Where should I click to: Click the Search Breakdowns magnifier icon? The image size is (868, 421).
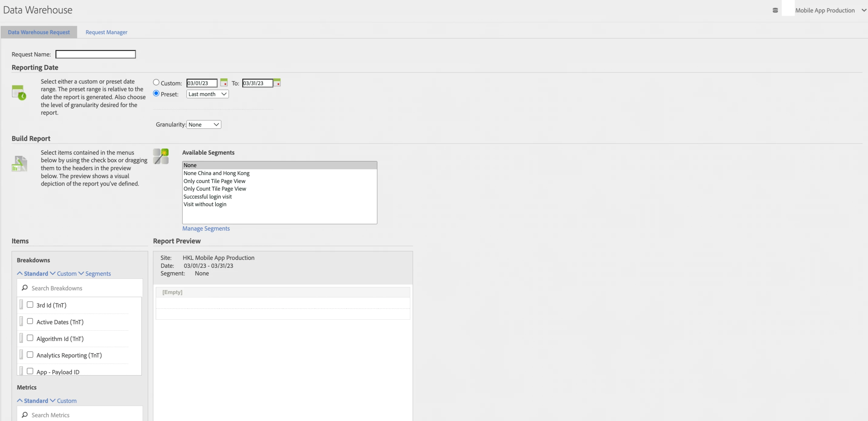point(25,288)
